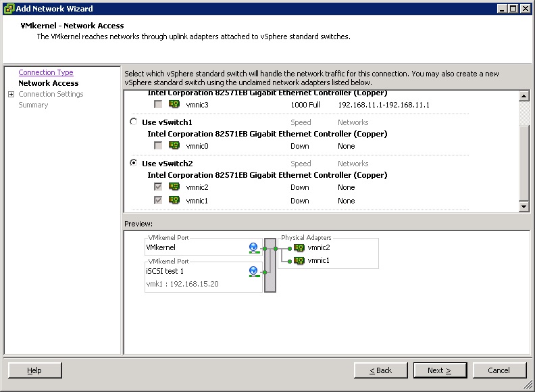Click the iSCSI test 1 port globe icon
Viewport: 535px width, 392px height.
point(254,272)
